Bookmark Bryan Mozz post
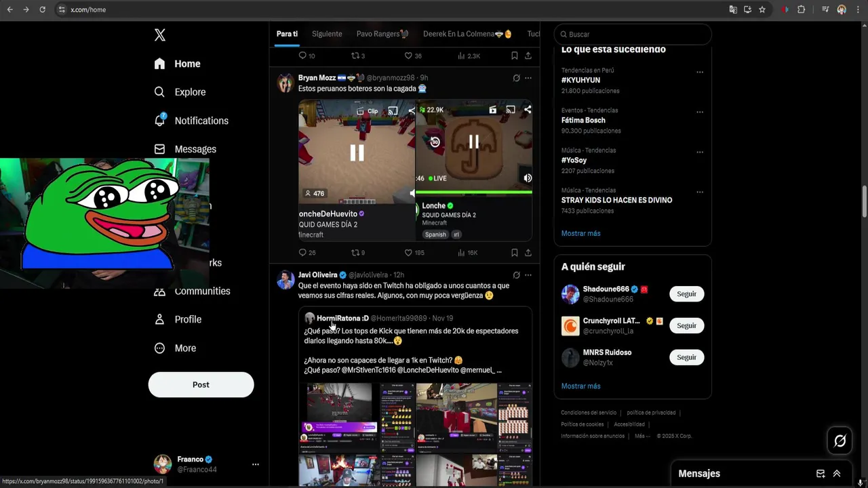Image resolution: width=868 pixels, height=488 pixels. (514, 253)
